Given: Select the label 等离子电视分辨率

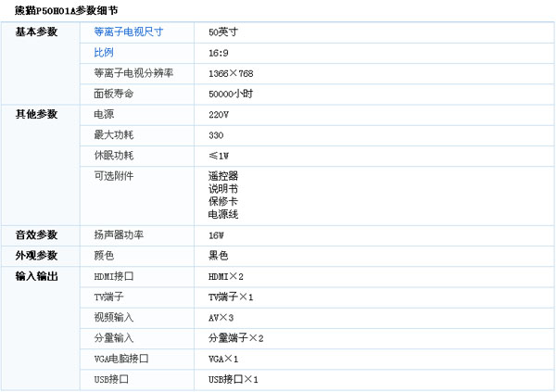Looking at the screenshot, I should (133, 73).
